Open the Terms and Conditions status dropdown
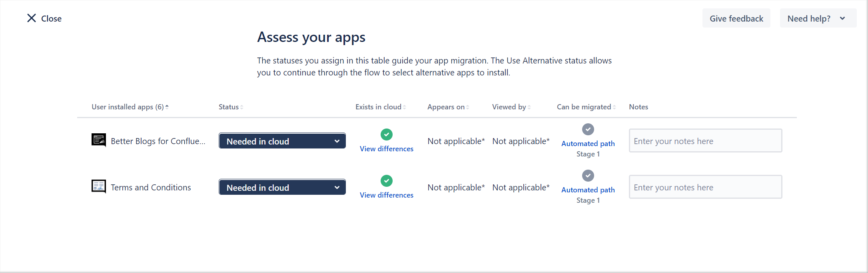 point(282,187)
